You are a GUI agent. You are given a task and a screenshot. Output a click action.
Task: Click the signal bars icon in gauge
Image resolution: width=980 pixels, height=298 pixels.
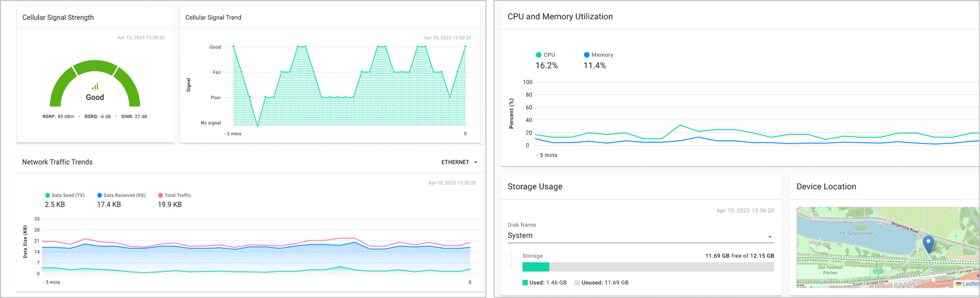(x=95, y=87)
